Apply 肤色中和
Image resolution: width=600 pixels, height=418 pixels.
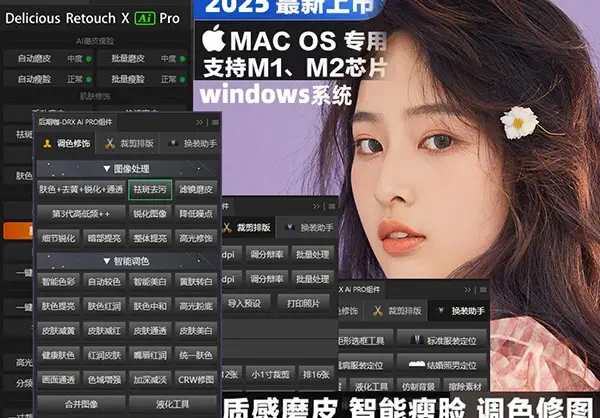150,306
